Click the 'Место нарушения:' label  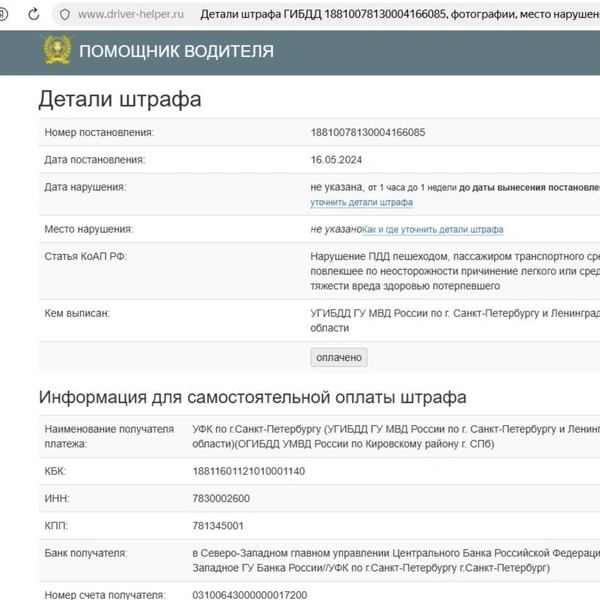pos(89,229)
